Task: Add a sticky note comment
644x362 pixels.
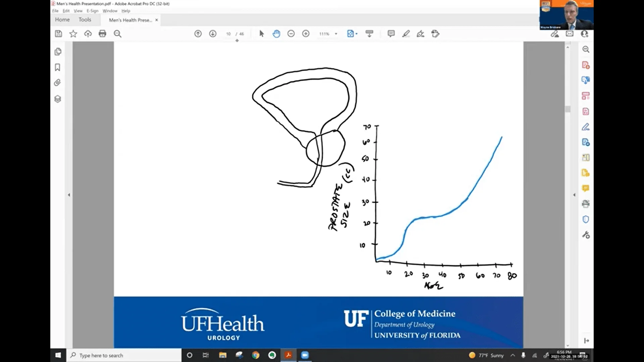Action: pyautogui.click(x=391, y=34)
